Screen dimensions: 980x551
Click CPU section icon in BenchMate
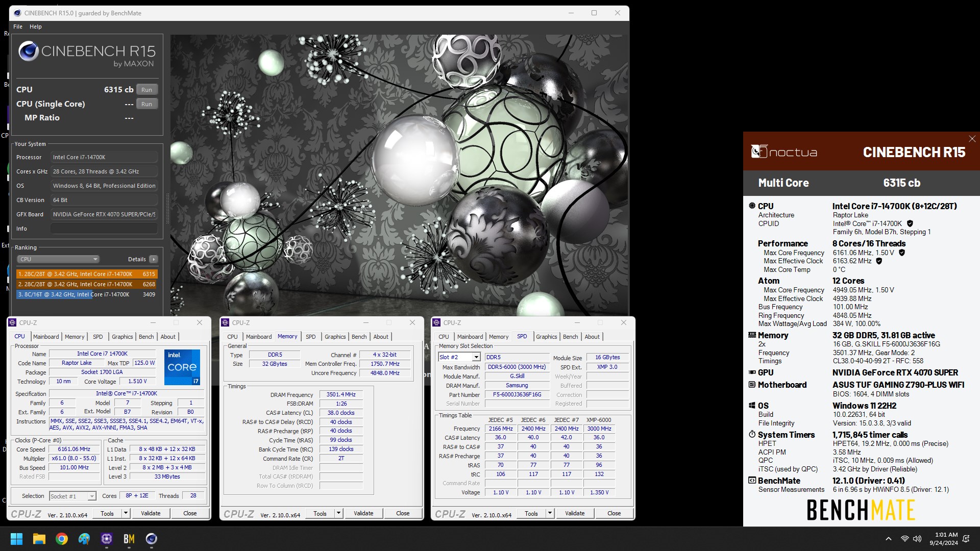pyautogui.click(x=752, y=206)
